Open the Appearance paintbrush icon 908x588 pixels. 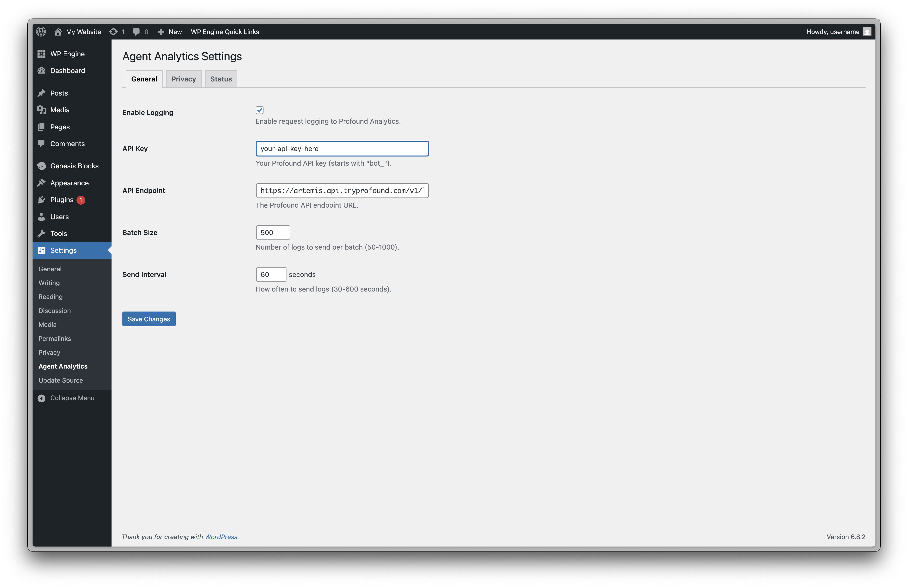click(42, 183)
